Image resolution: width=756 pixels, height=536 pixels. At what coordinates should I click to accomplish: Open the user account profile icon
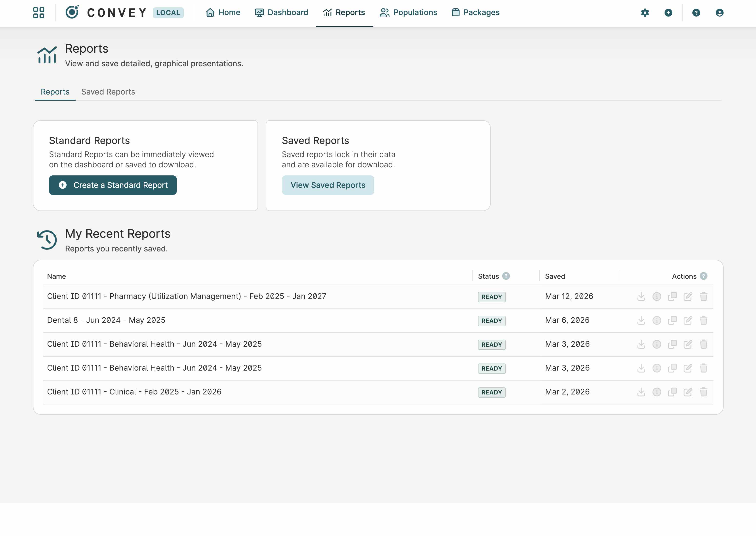pos(719,12)
